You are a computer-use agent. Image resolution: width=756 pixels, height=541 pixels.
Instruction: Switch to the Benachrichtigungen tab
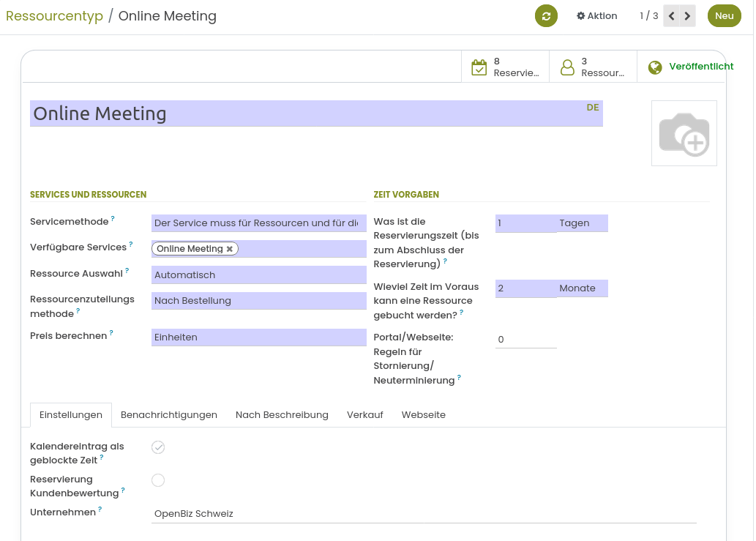169,415
